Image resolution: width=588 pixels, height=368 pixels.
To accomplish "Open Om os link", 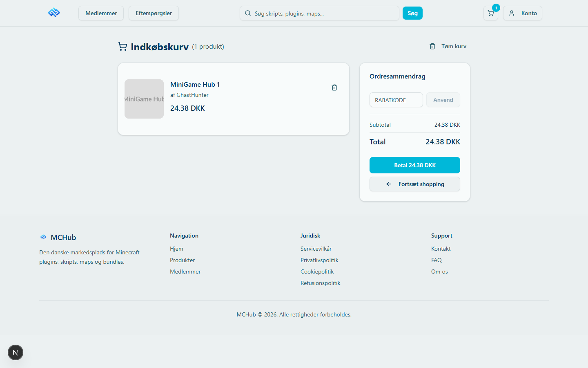I will point(439,272).
